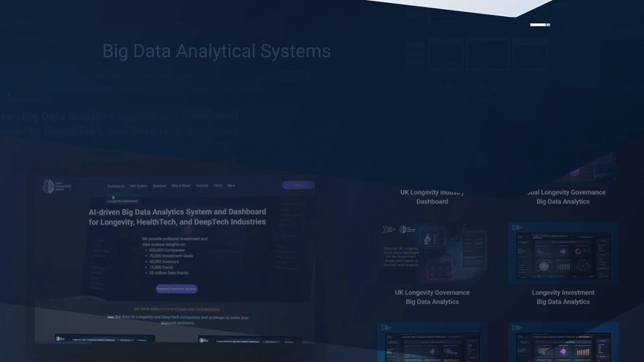
Task: Click the '600,000 Companies' bullet text
Action: point(167,250)
